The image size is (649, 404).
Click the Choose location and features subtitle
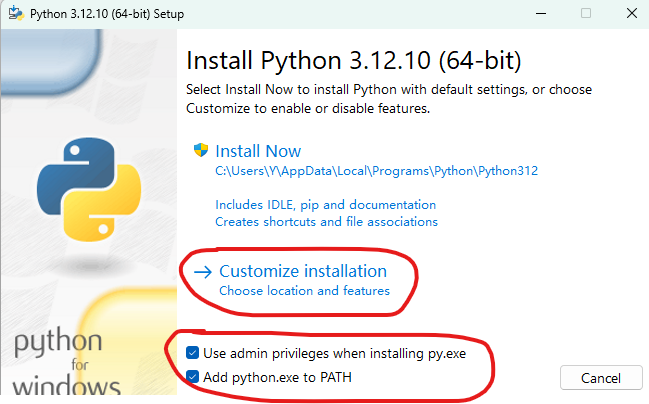[x=304, y=291]
